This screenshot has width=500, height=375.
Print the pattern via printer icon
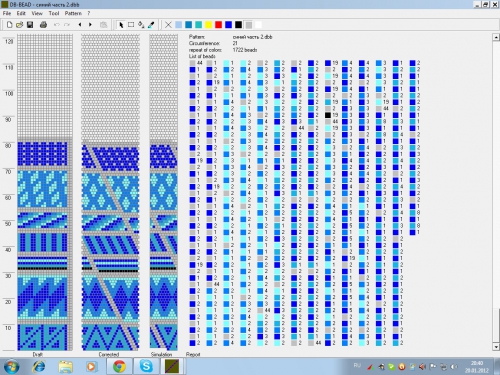43,25
